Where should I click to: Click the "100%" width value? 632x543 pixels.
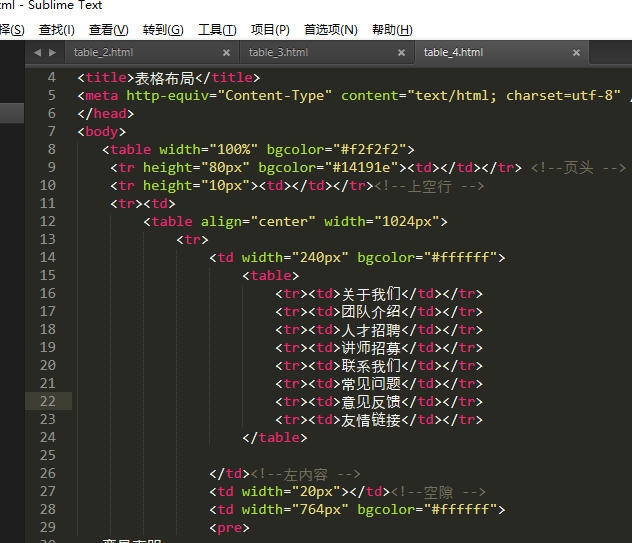[x=233, y=150]
